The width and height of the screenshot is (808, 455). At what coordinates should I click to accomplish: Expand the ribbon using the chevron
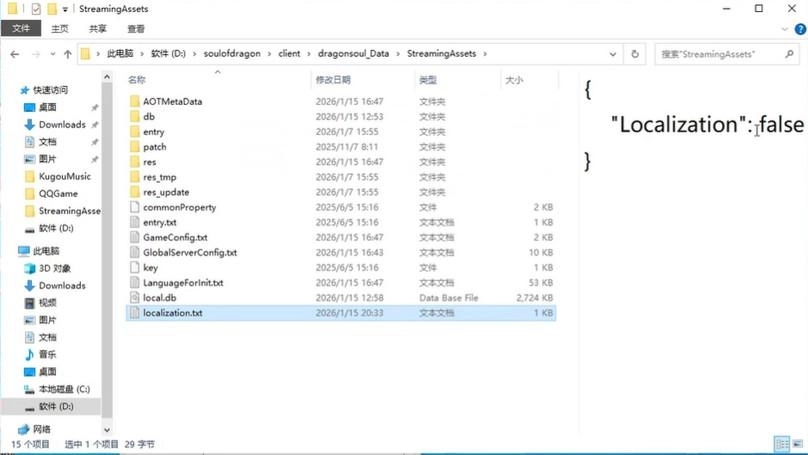(x=783, y=29)
